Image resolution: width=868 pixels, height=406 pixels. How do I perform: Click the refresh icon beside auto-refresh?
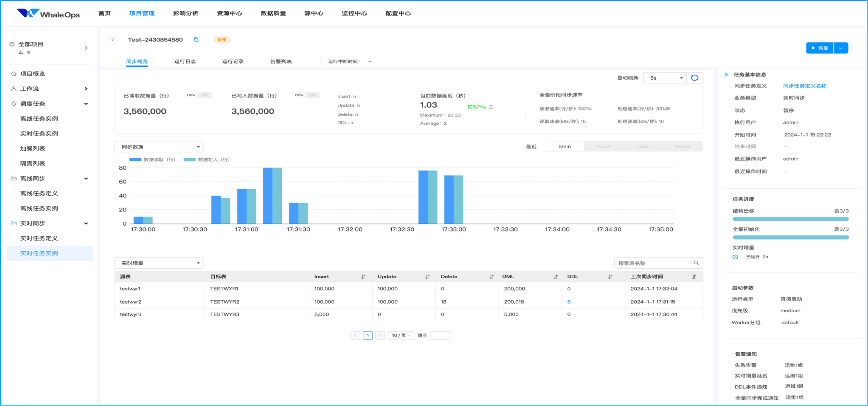(695, 78)
